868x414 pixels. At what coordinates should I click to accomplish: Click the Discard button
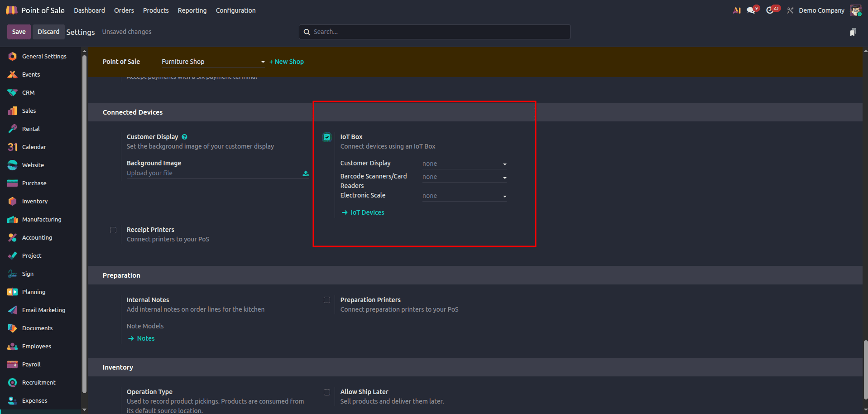(48, 32)
